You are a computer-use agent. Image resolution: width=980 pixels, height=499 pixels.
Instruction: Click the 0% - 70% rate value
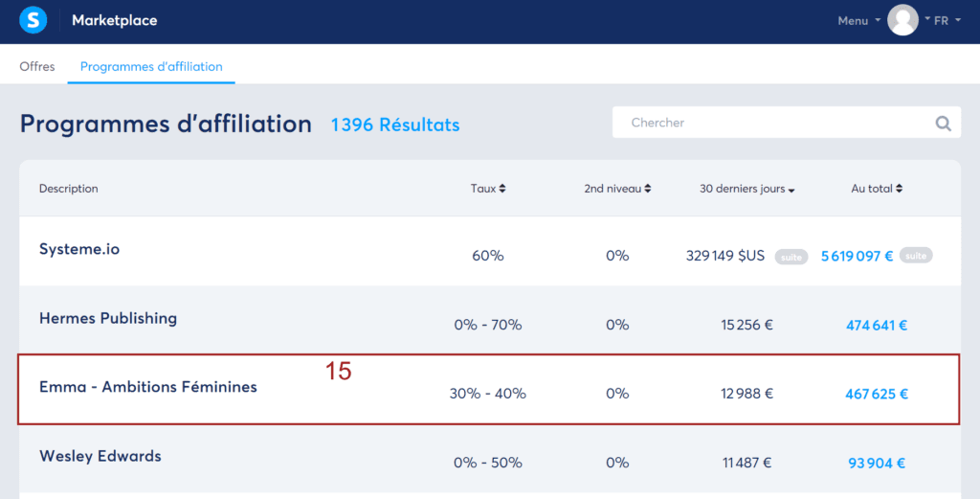tap(488, 325)
